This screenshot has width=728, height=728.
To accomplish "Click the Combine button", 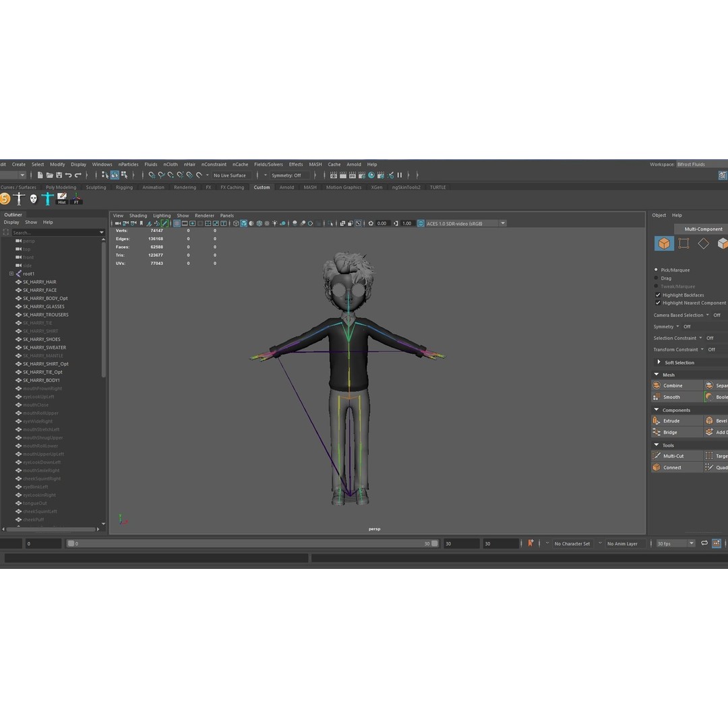I will (x=677, y=386).
